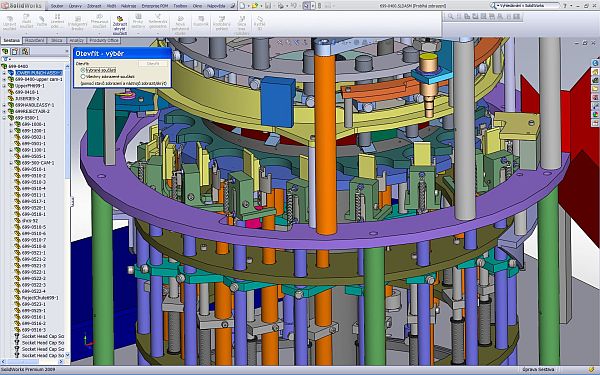Expand 699-300-CAM-1 tree node
This screenshot has height=375, width=600.
[x=11, y=163]
